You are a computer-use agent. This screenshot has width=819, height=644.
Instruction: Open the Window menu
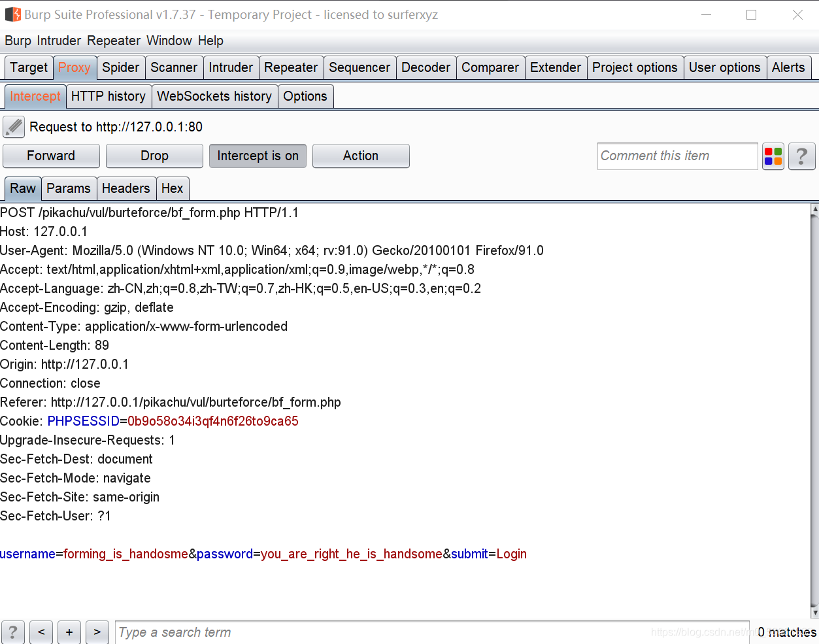point(169,41)
